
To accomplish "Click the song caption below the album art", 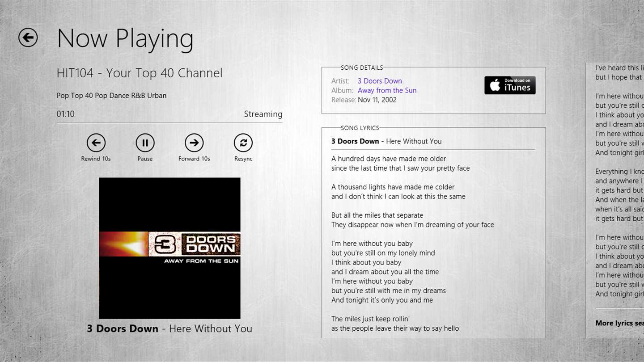I will pyautogui.click(x=169, y=328).
